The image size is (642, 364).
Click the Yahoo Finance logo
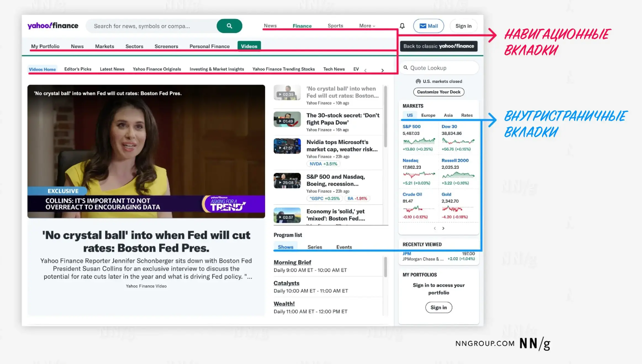coord(53,26)
